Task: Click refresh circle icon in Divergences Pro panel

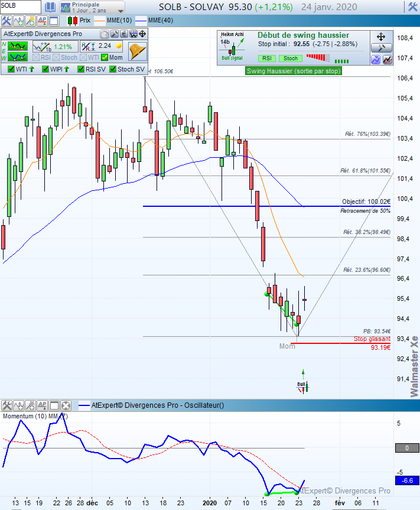Action: coord(105,34)
